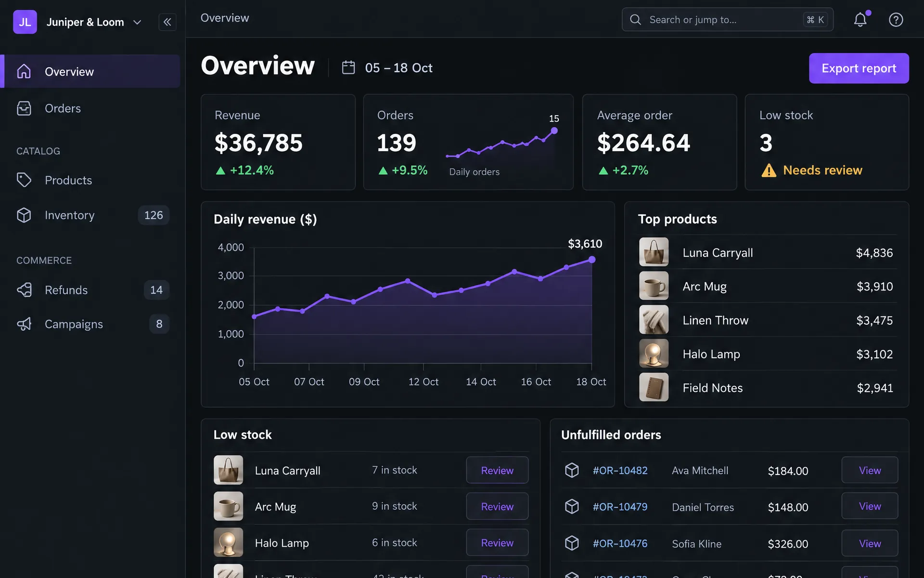Click the Revenue up-arrow trend icon

click(220, 171)
